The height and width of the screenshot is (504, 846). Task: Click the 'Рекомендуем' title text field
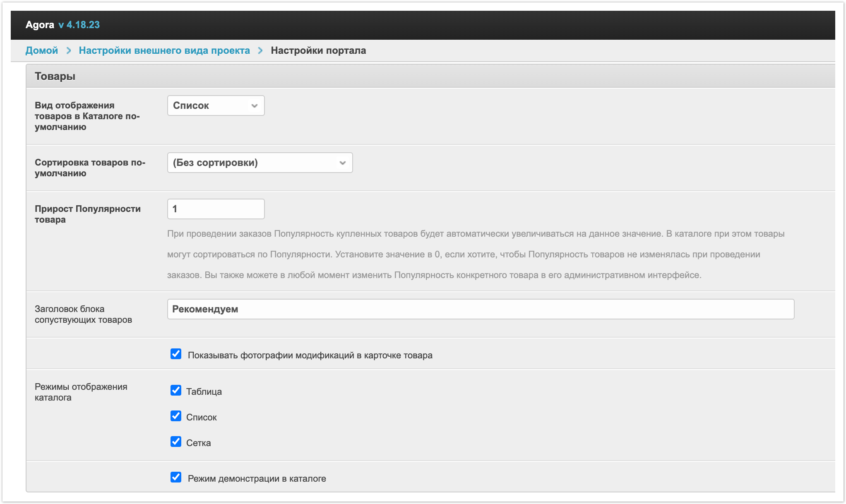click(x=480, y=309)
